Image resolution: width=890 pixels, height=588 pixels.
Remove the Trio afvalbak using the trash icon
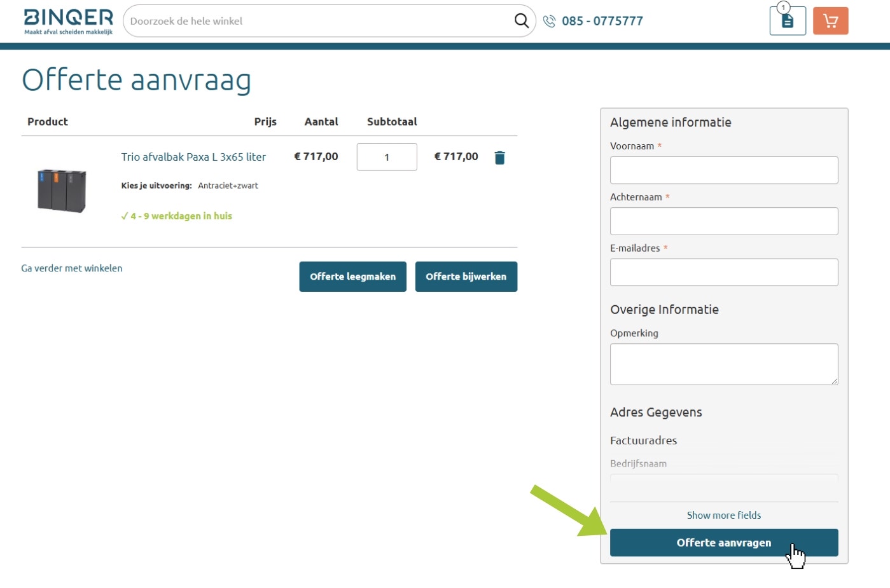click(x=499, y=157)
